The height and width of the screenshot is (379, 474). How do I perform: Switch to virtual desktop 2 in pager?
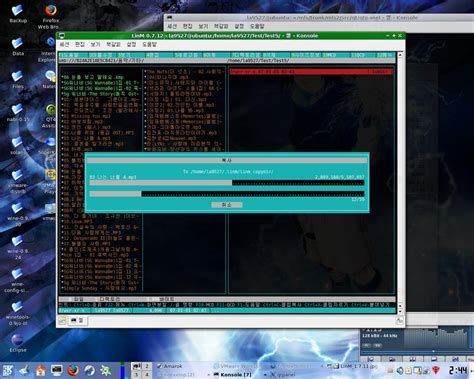tap(147, 366)
